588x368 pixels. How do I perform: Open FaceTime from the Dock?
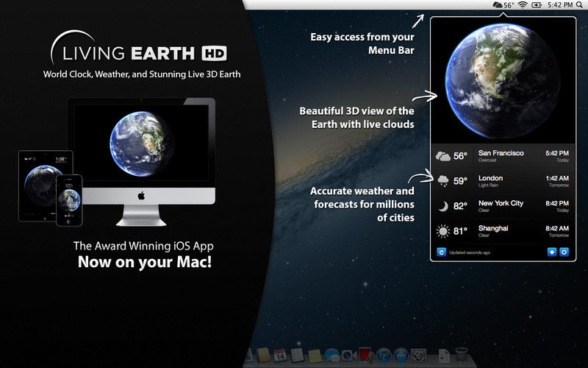click(x=348, y=355)
